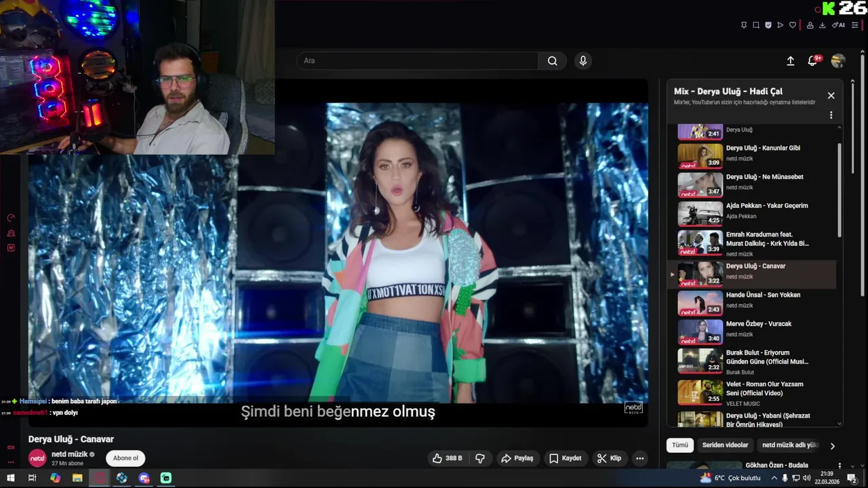Click the Sen Yokken video thumbnail

pos(700,303)
